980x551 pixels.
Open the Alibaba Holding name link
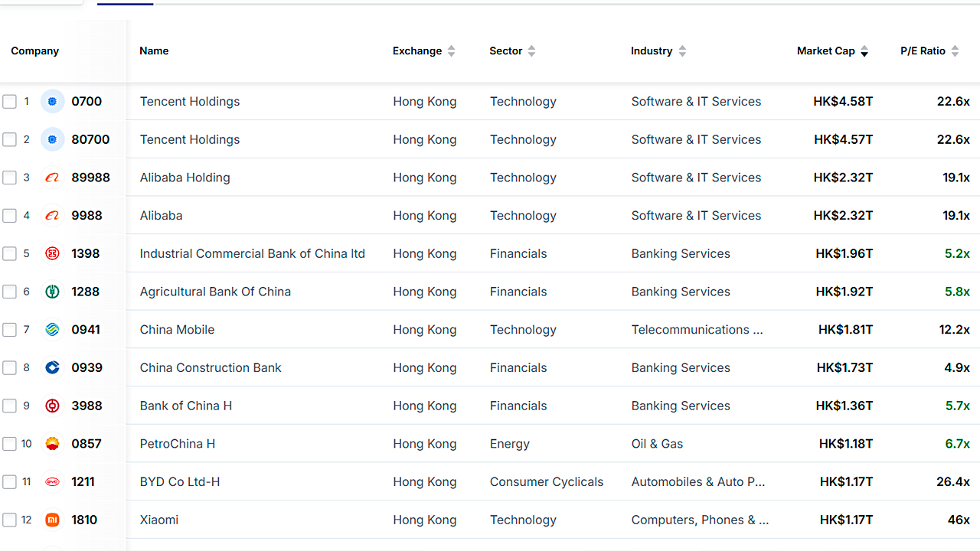point(185,178)
